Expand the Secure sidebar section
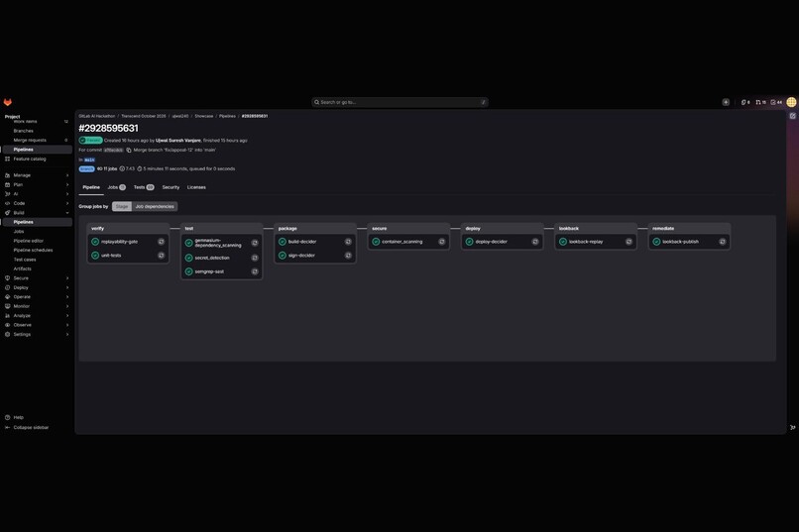The width and height of the screenshot is (799, 532). tap(36, 278)
